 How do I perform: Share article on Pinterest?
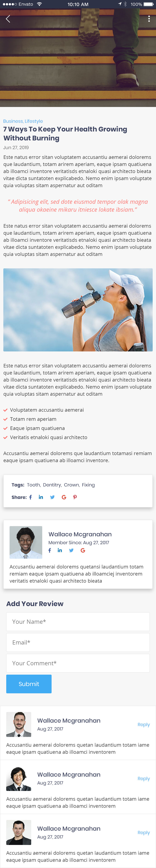tap(75, 497)
